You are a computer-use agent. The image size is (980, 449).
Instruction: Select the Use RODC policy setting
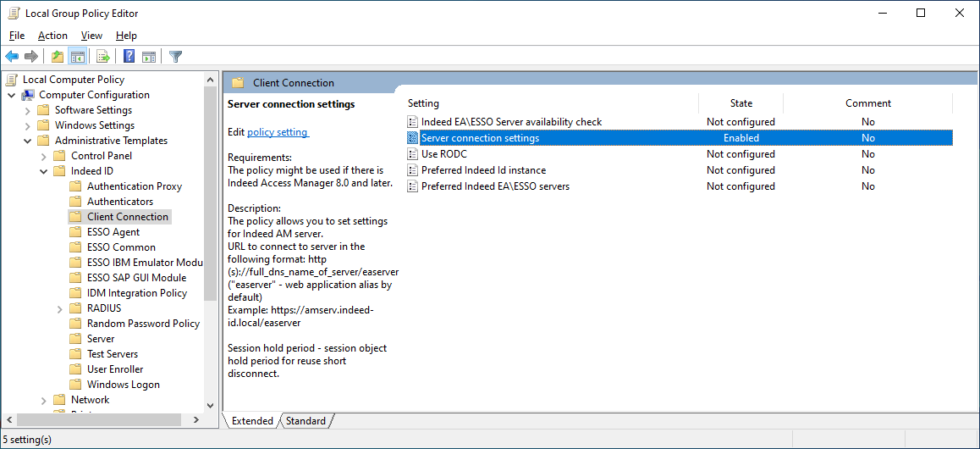(443, 154)
